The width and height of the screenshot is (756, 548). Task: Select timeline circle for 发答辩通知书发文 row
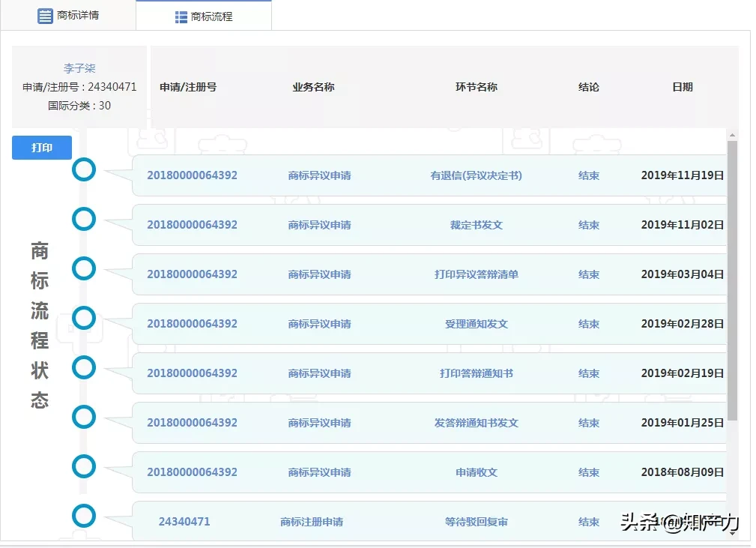84,417
